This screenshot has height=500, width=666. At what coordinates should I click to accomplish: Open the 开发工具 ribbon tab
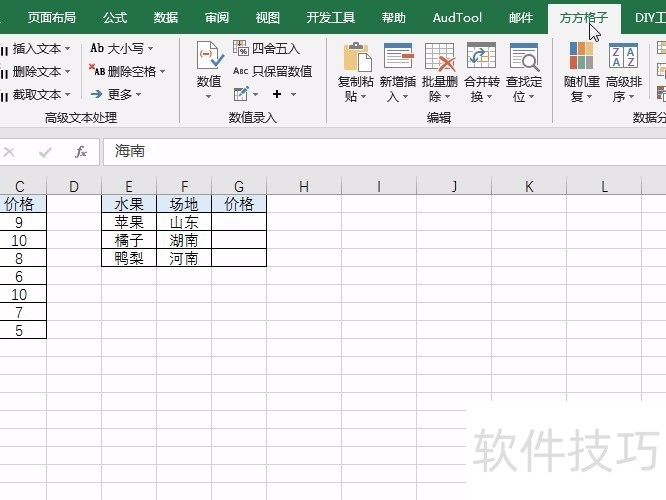tap(330, 17)
